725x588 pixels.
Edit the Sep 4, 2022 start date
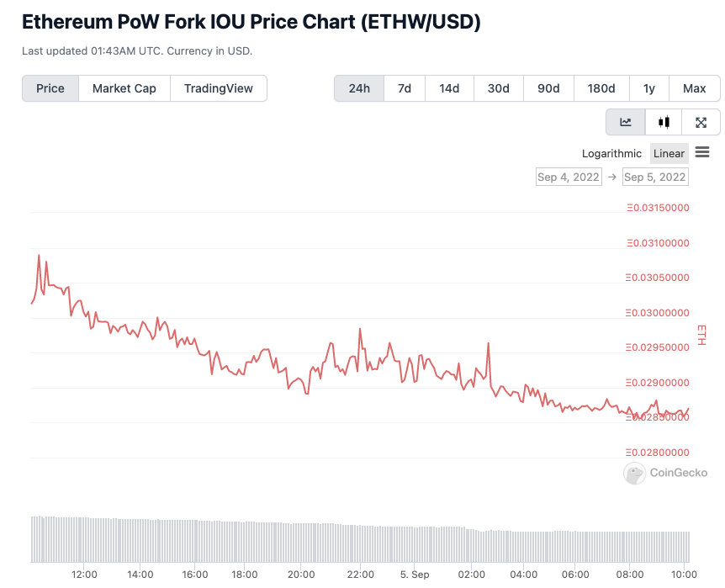click(x=569, y=177)
